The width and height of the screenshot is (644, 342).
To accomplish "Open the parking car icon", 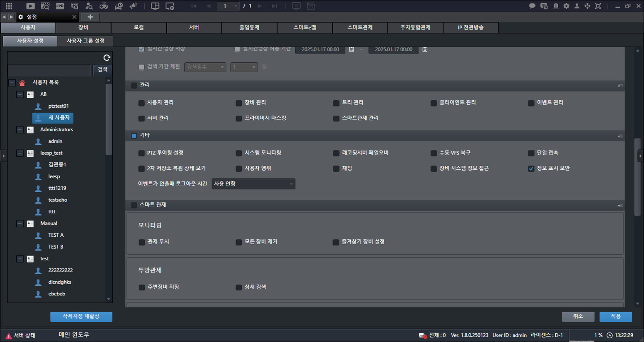I will pyautogui.click(x=119, y=6).
